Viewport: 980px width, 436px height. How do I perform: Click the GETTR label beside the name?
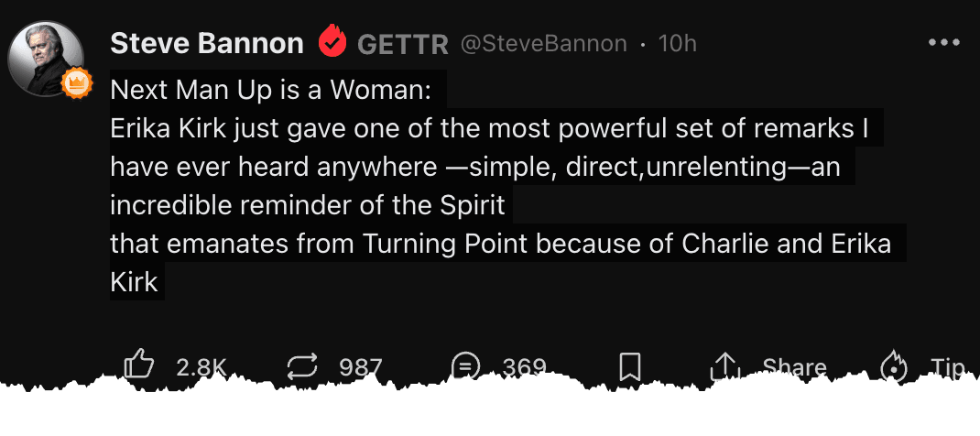point(402,44)
